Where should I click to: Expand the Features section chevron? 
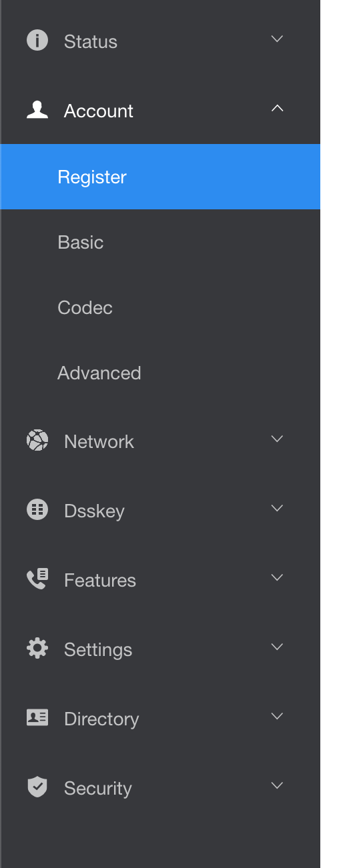[x=278, y=577]
